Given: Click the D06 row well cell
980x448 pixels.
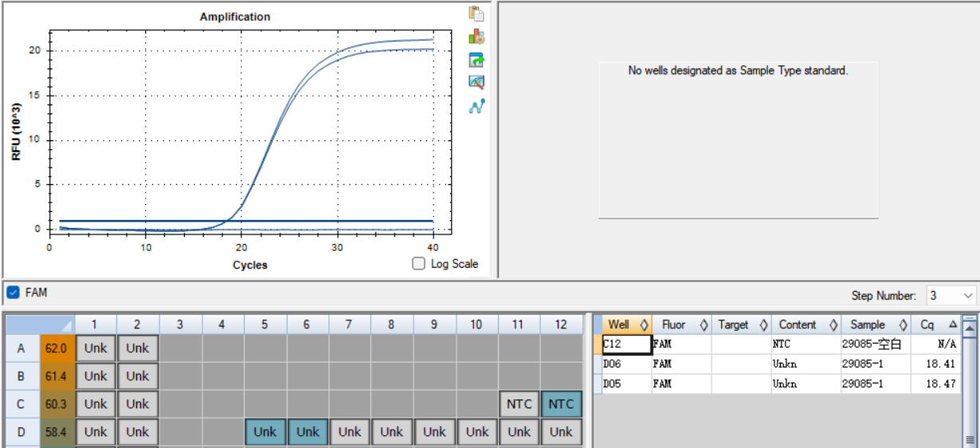Looking at the screenshot, I should 626,364.
